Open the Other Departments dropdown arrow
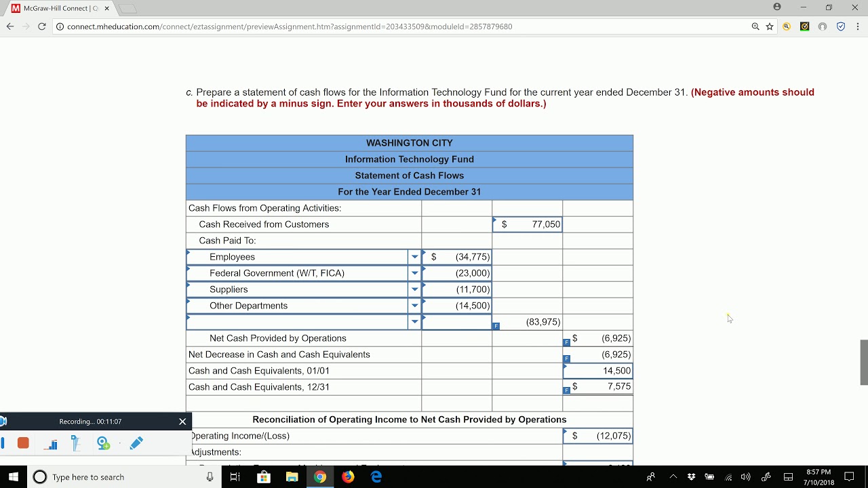The height and width of the screenshot is (488, 868). click(x=414, y=306)
